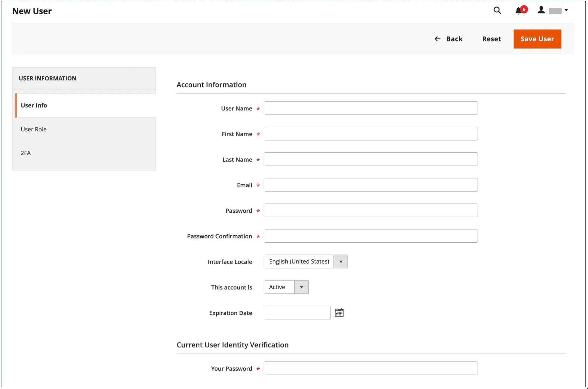Image resolution: width=588 pixels, height=389 pixels.
Task: Click into the Email field
Action: (371, 185)
